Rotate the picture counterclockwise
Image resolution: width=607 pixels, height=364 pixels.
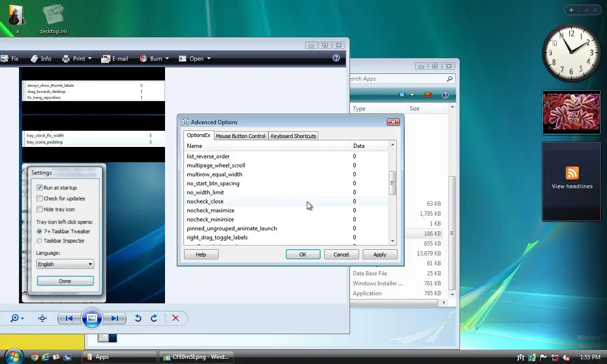[x=138, y=318]
